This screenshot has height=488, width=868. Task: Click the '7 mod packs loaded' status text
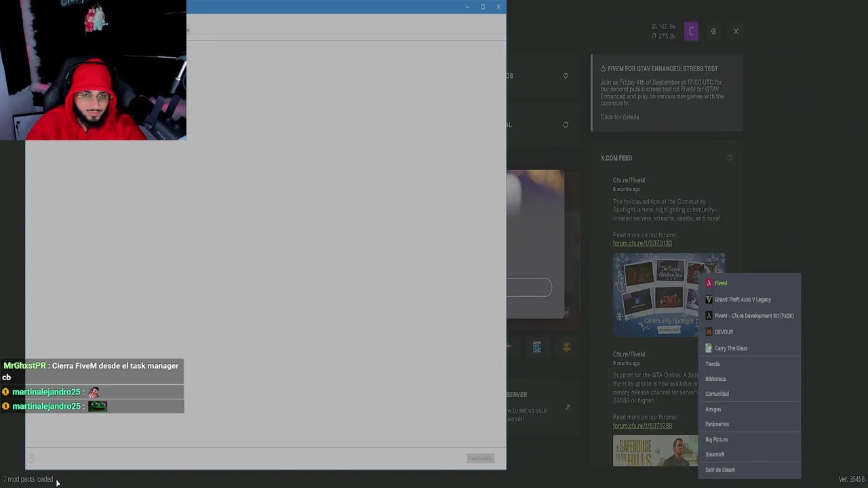(x=28, y=479)
